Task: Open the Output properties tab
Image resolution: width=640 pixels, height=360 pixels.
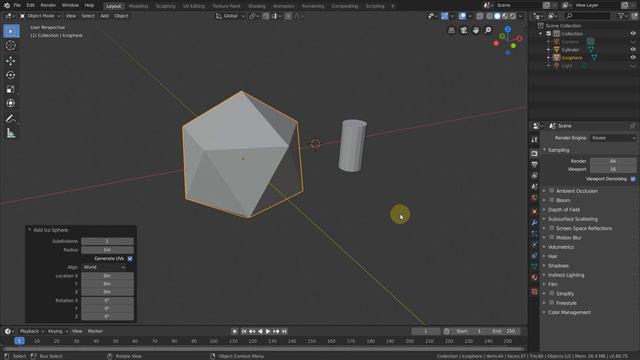Action: (x=534, y=164)
